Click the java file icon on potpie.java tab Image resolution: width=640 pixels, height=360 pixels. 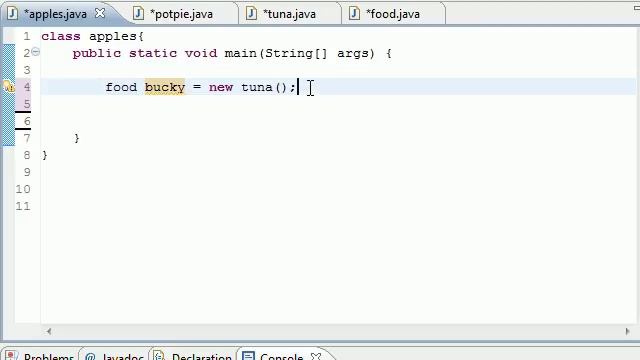[x=138, y=13]
